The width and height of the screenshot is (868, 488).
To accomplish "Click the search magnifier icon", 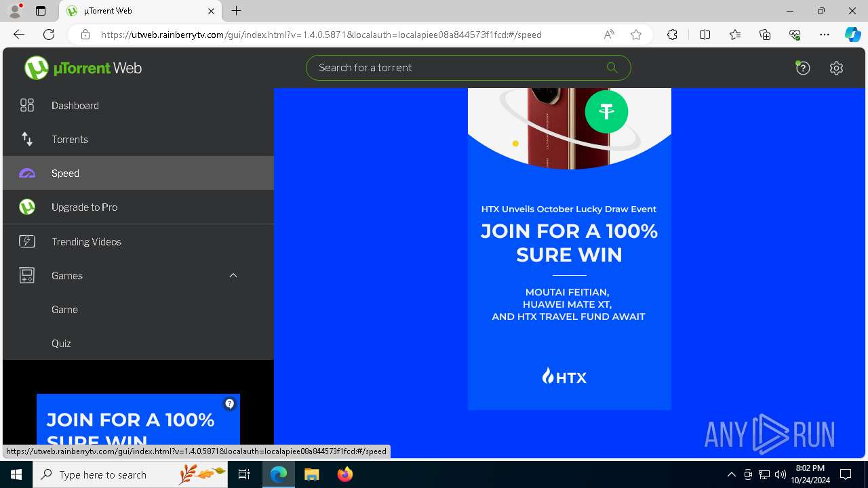I will coord(612,67).
